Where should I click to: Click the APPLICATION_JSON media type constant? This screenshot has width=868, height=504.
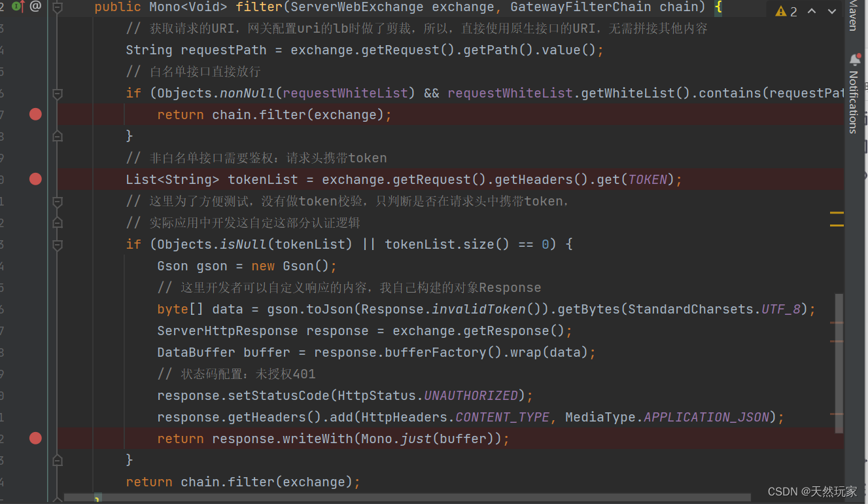[x=707, y=418]
